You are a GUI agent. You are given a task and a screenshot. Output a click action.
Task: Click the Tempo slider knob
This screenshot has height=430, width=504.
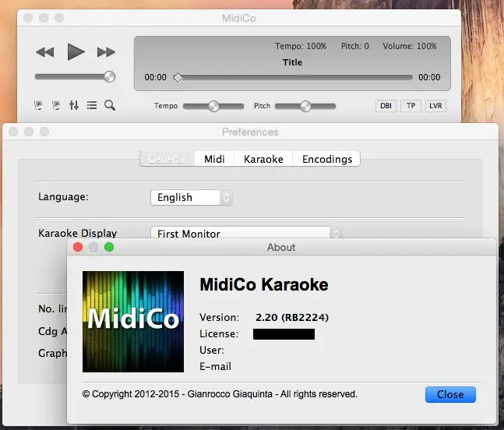213,106
